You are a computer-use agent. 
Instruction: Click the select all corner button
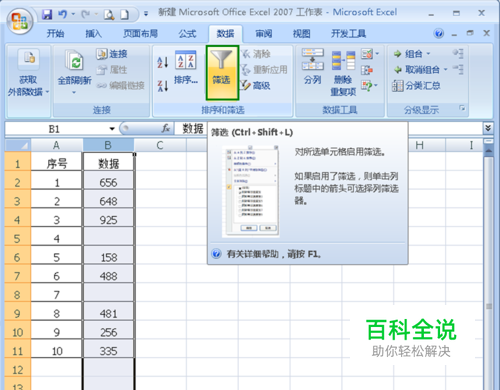pyautogui.click(x=18, y=145)
